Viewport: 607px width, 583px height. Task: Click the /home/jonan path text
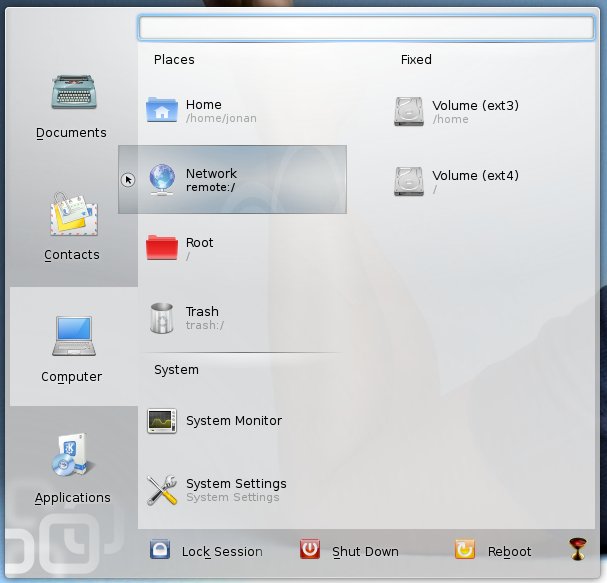coord(221,118)
